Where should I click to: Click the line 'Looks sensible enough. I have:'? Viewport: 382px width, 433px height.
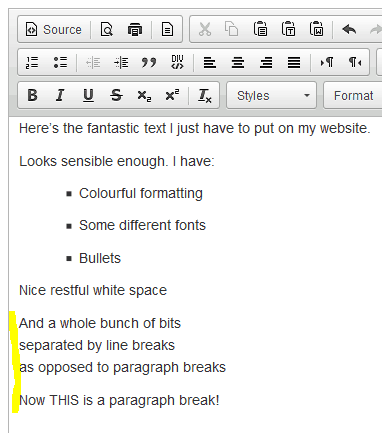pyautogui.click(x=117, y=161)
